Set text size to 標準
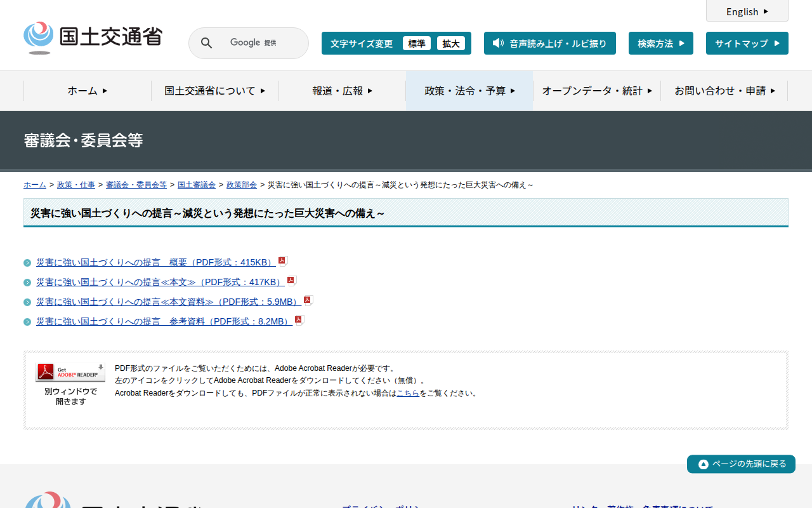 (x=417, y=43)
